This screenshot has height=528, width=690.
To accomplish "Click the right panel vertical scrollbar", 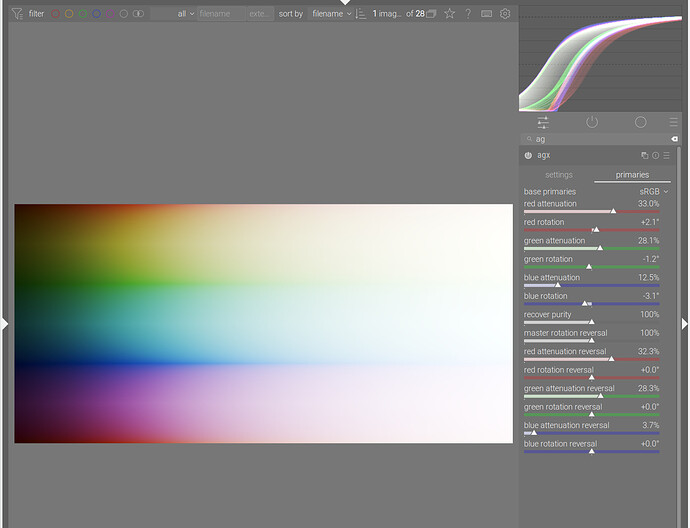I will point(678,337).
